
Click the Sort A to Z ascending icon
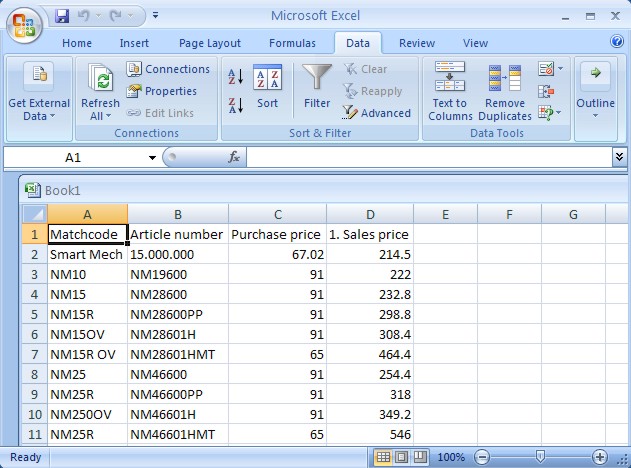point(236,77)
